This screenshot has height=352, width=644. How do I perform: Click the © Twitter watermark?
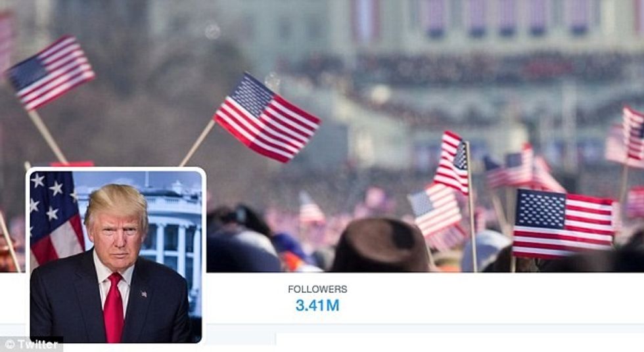[32, 344]
